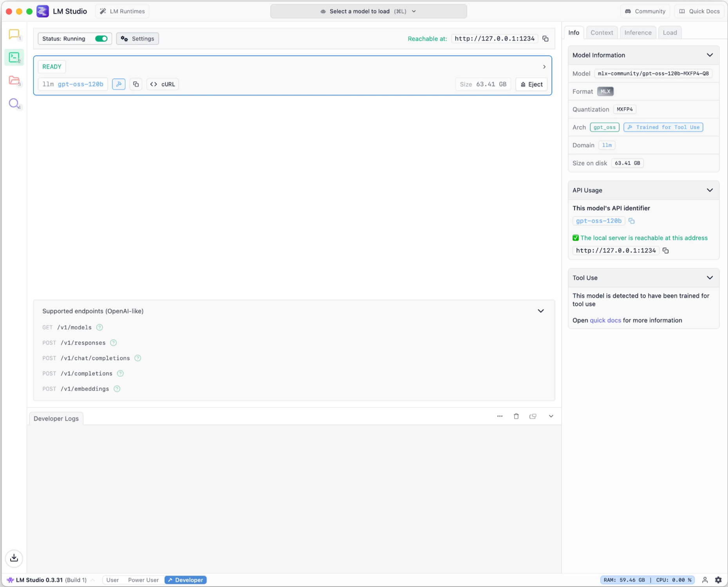
Task: Collapse the Model Information section
Action: [x=710, y=55]
